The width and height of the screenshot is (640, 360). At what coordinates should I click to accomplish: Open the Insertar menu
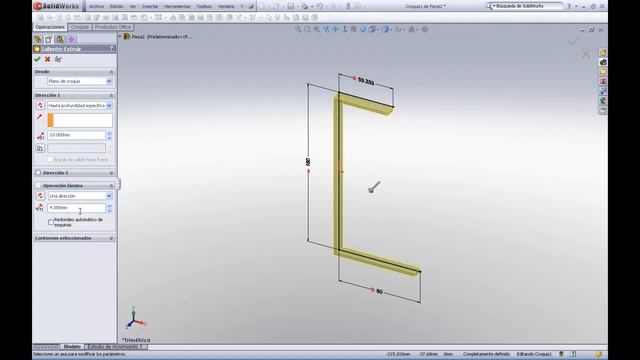(x=150, y=6)
